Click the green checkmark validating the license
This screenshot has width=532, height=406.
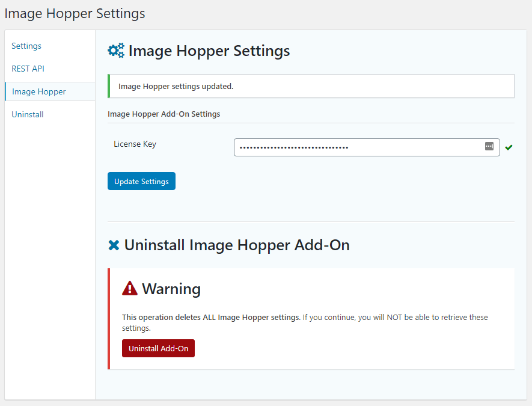point(509,147)
